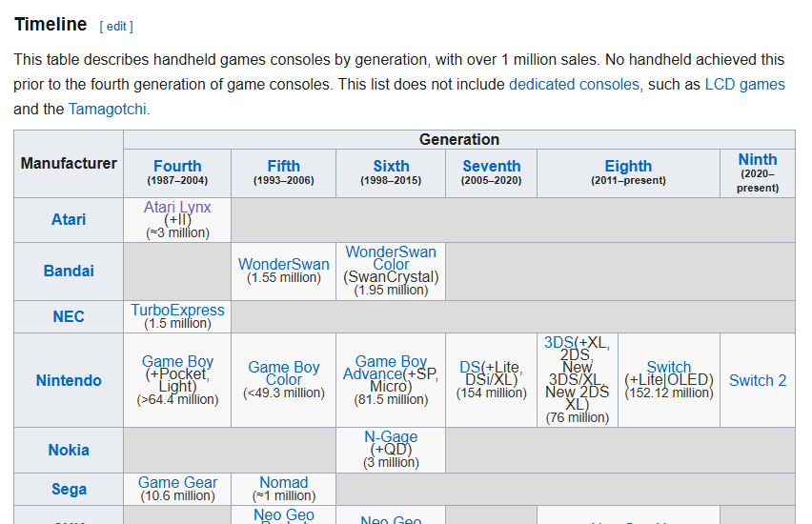The image size is (812, 524).
Task: Click the (3 million) N-Gage sales text
Action: point(391,462)
